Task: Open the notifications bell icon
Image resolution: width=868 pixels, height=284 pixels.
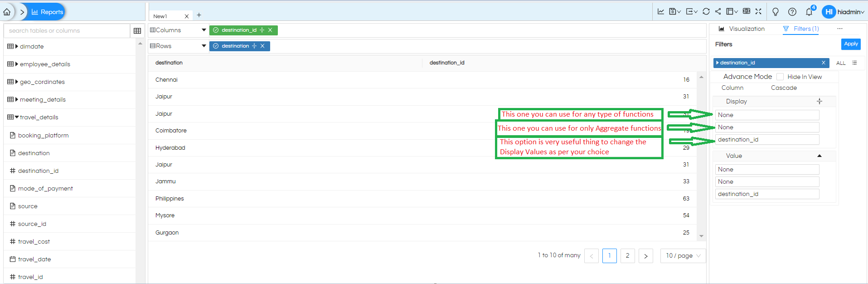Action: click(x=809, y=12)
